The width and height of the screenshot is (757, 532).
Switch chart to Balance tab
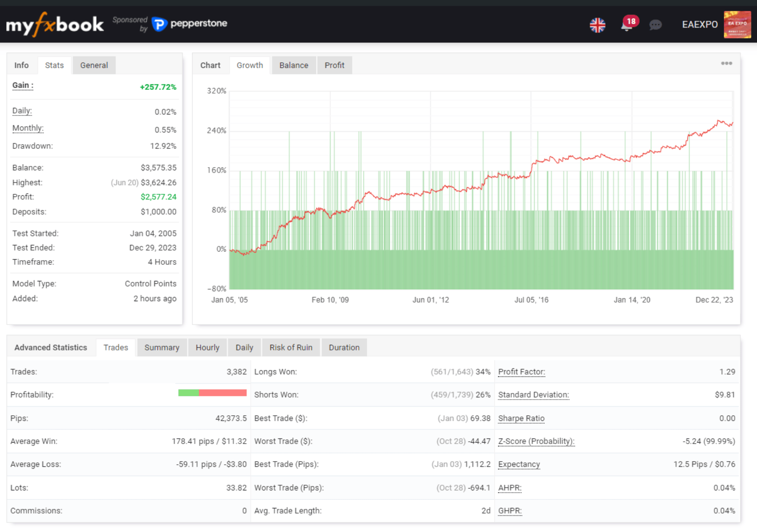coord(294,65)
